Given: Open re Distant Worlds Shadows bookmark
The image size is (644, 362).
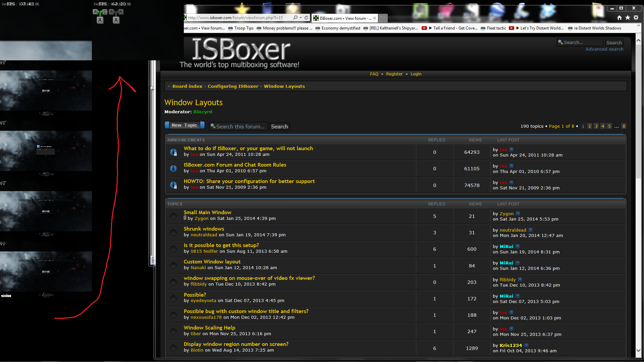Looking at the screenshot, I should point(594,28).
